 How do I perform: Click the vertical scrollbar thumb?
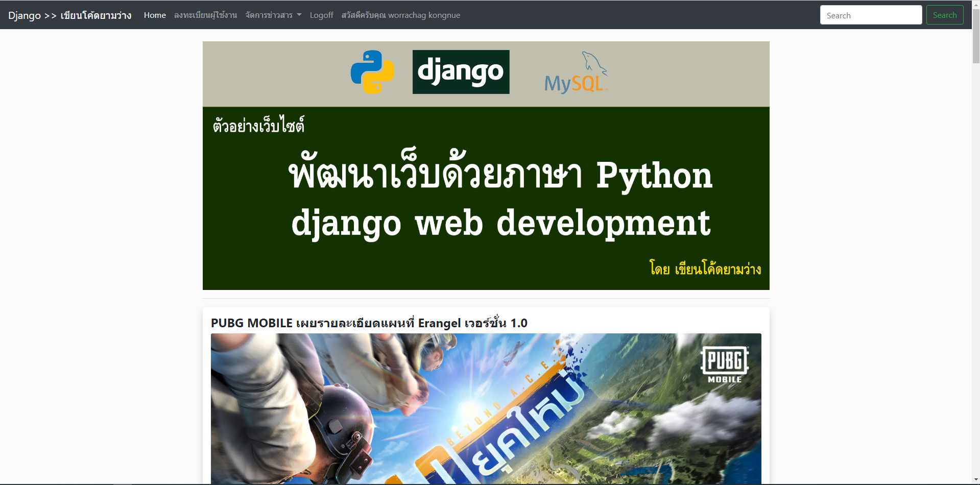[x=976, y=36]
